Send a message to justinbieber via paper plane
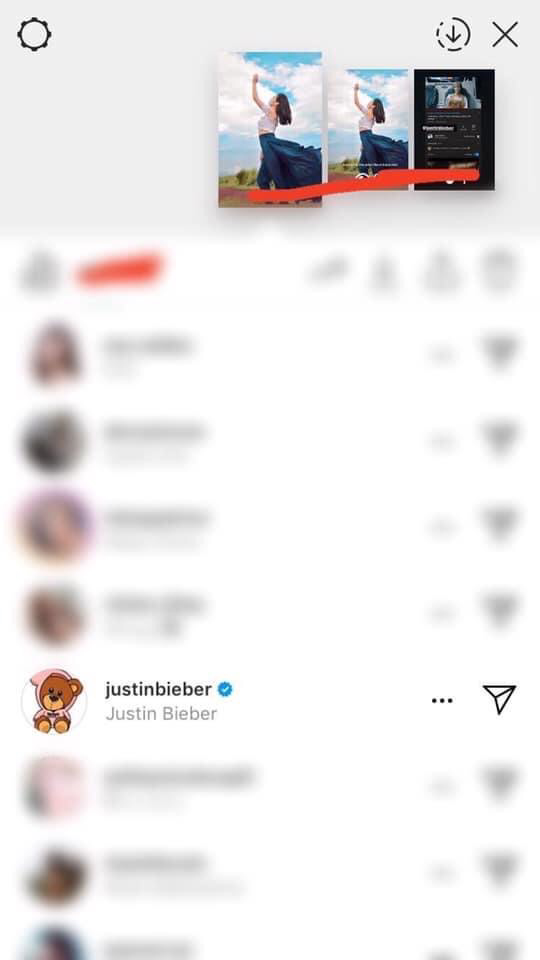 [500, 699]
